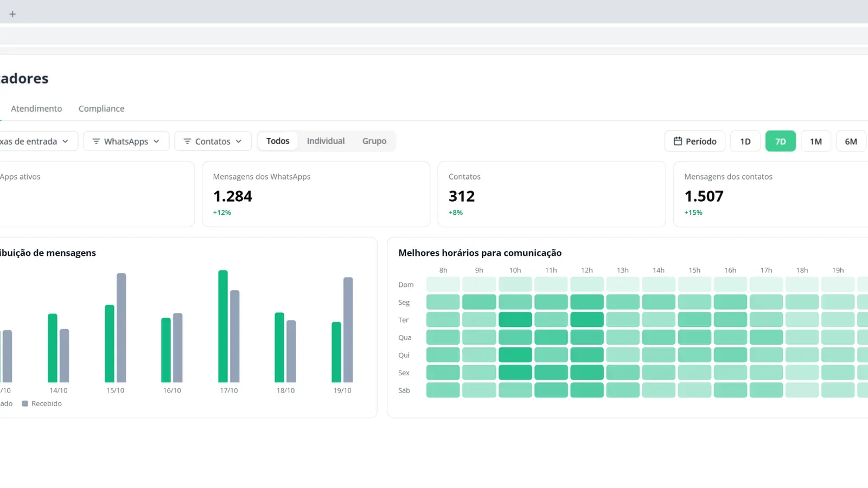Click the 14/10 date label
The width and height of the screenshot is (868, 488).
[x=59, y=390]
